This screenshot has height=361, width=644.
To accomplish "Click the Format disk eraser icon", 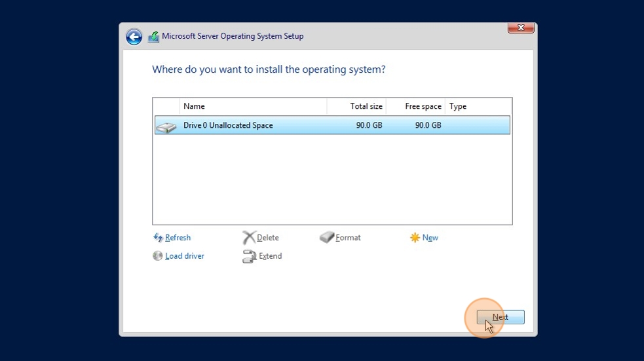I will (x=327, y=237).
